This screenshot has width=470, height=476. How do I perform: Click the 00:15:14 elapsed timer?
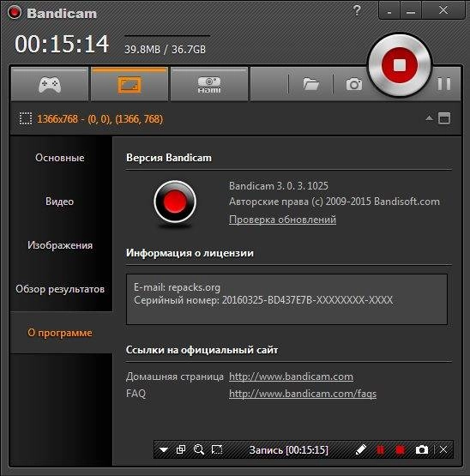(62, 45)
